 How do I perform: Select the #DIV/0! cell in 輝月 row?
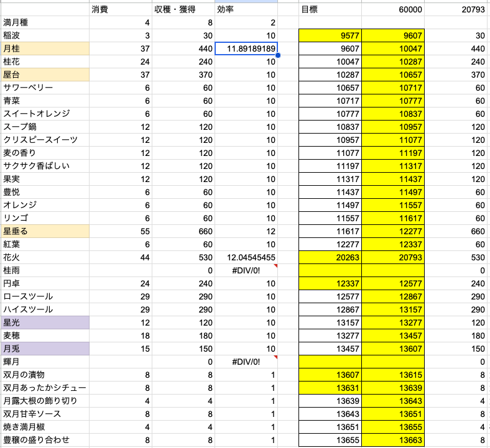pos(246,362)
